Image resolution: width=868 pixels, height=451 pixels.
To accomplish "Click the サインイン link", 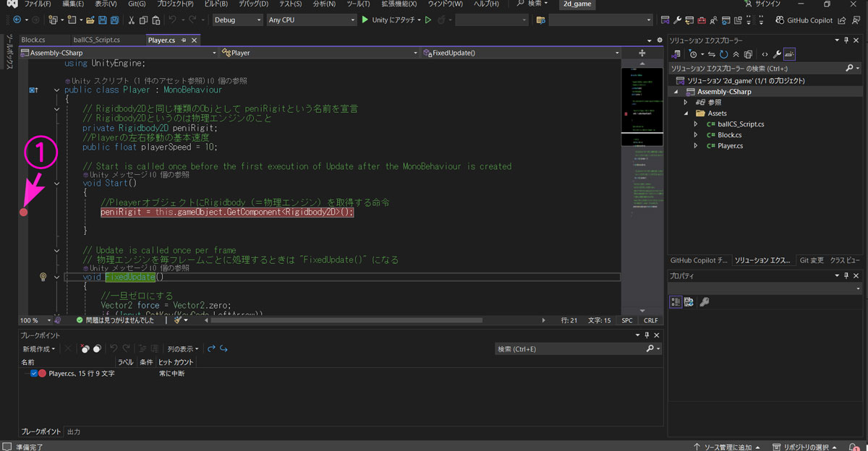I will [767, 4].
